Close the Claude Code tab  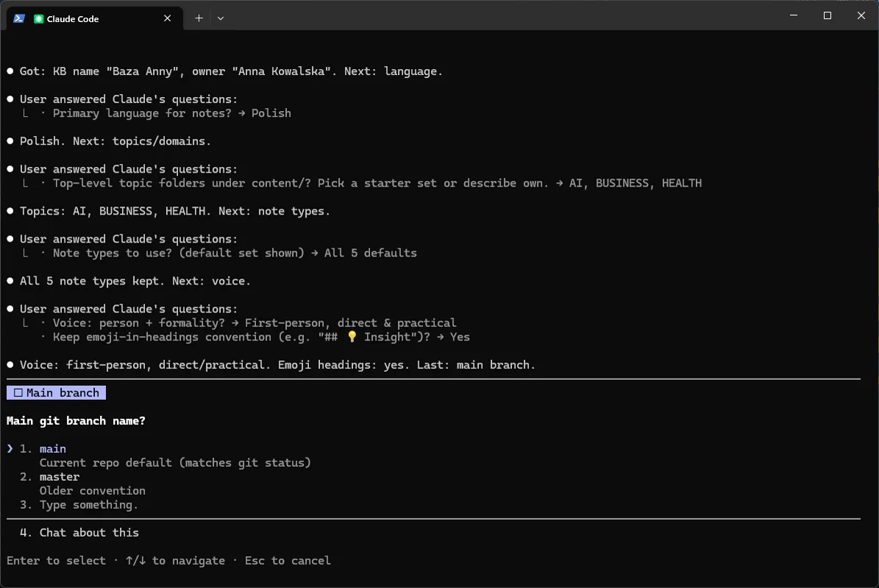click(x=167, y=18)
